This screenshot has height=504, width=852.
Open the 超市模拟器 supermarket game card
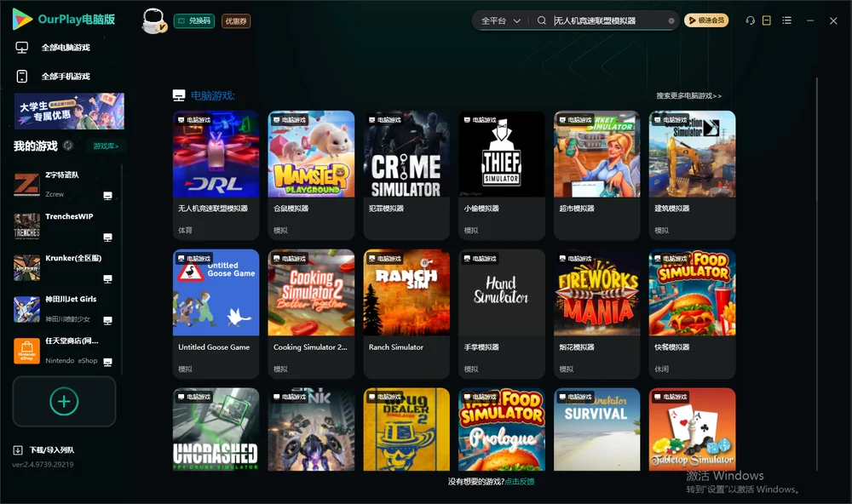(596, 175)
